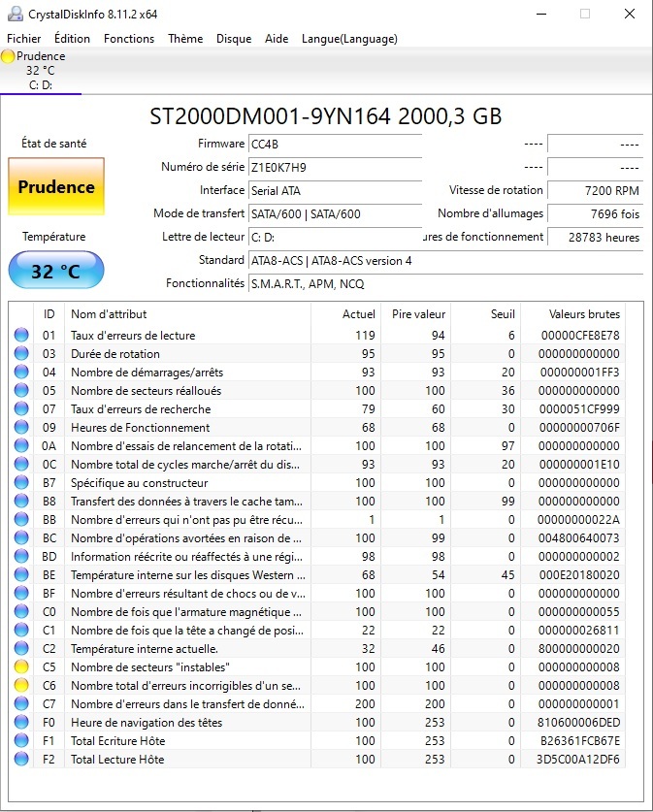Click the yellow Prudence health status button
This screenshot has height=812, width=653.
(x=56, y=186)
